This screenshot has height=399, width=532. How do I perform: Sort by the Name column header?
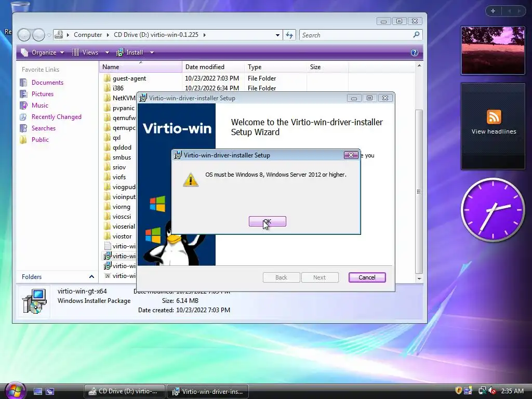coord(141,67)
